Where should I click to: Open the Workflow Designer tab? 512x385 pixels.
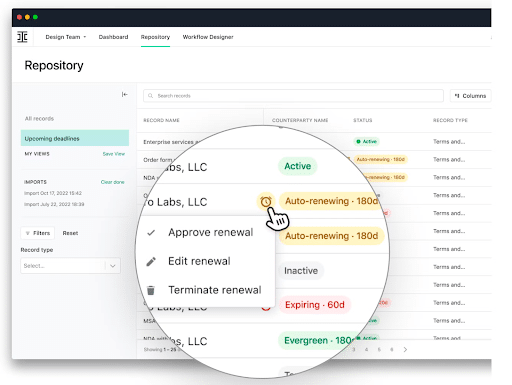pos(208,37)
